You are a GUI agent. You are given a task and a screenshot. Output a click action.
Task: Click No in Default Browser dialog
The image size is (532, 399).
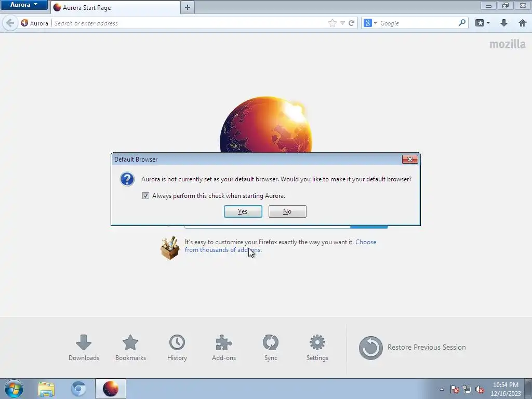click(x=287, y=211)
